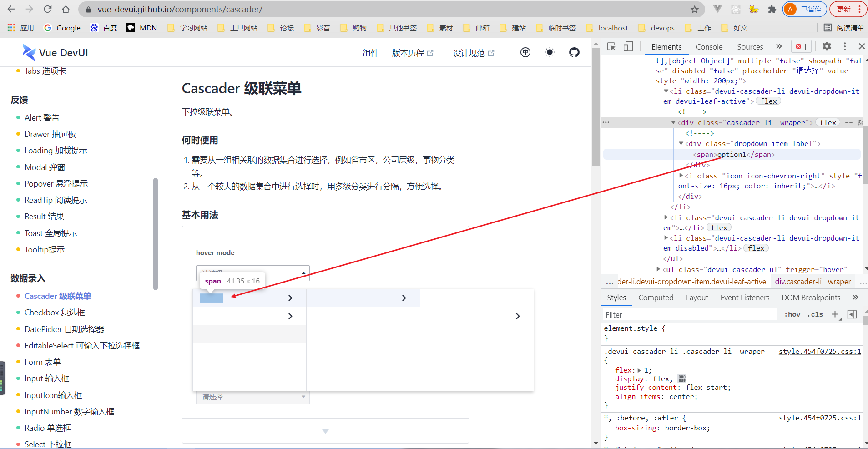The width and height of the screenshot is (868, 449).
Task: Click the Styles Filter input field
Action: 689,315
